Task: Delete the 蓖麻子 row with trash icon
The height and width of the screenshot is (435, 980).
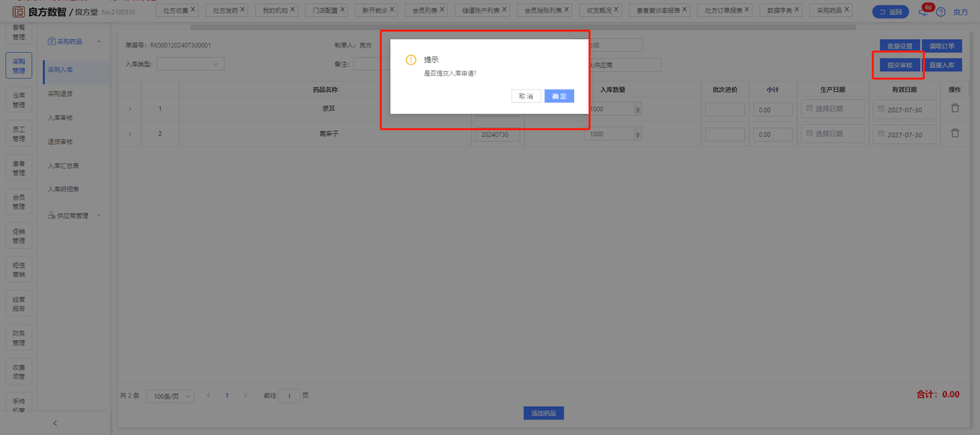Action: pos(955,133)
